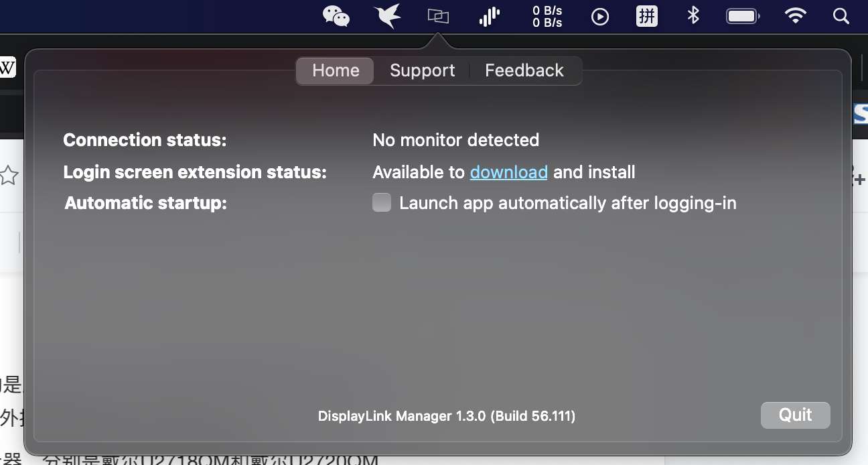The image size is (868, 465).
Task: Switch to the Feedback tab
Action: point(524,70)
